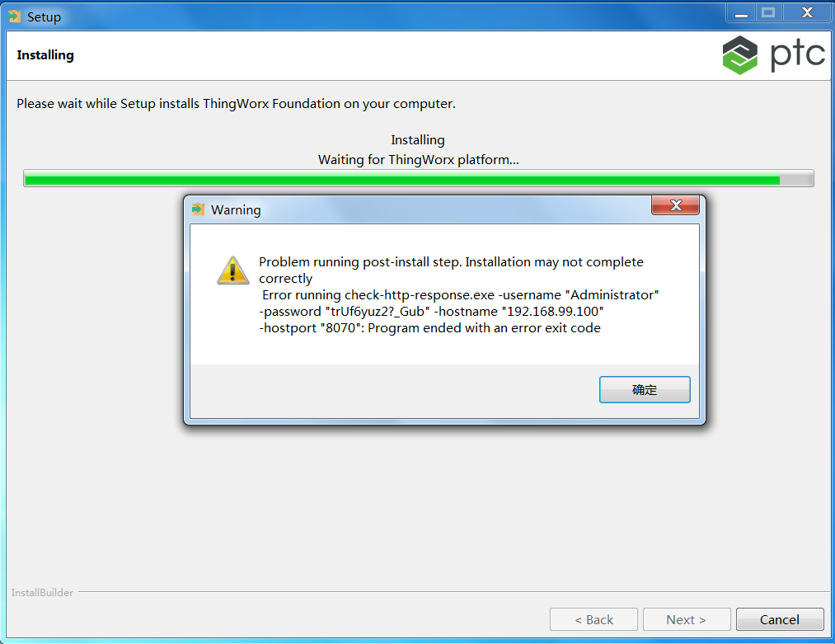Click the yellow warning triangle icon
Screen dimensions: 835x644
tap(232, 270)
